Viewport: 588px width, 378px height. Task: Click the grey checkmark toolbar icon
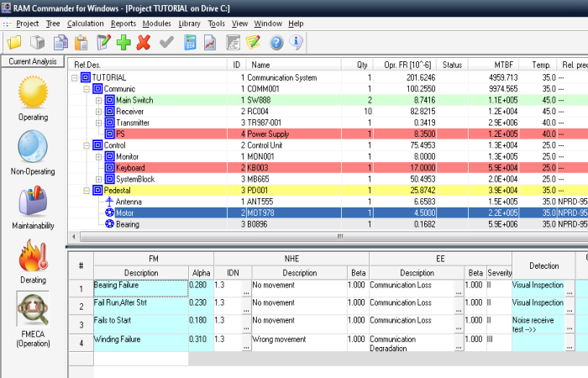[x=166, y=42]
